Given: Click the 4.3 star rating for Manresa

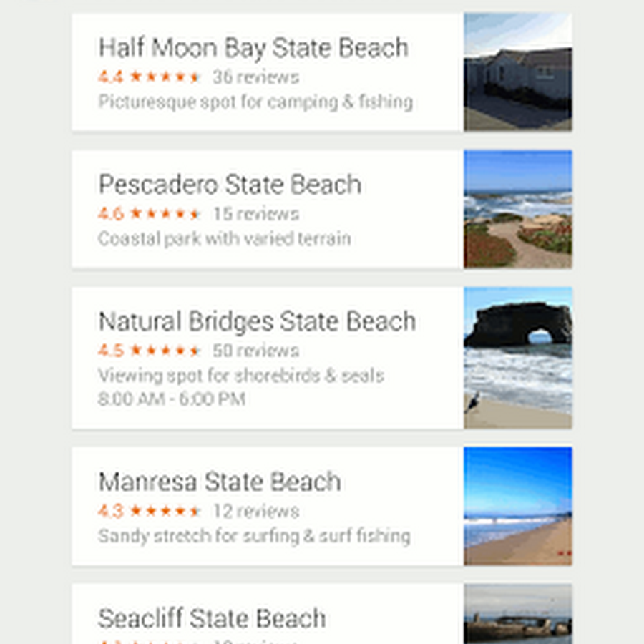Looking at the screenshot, I should [x=149, y=511].
